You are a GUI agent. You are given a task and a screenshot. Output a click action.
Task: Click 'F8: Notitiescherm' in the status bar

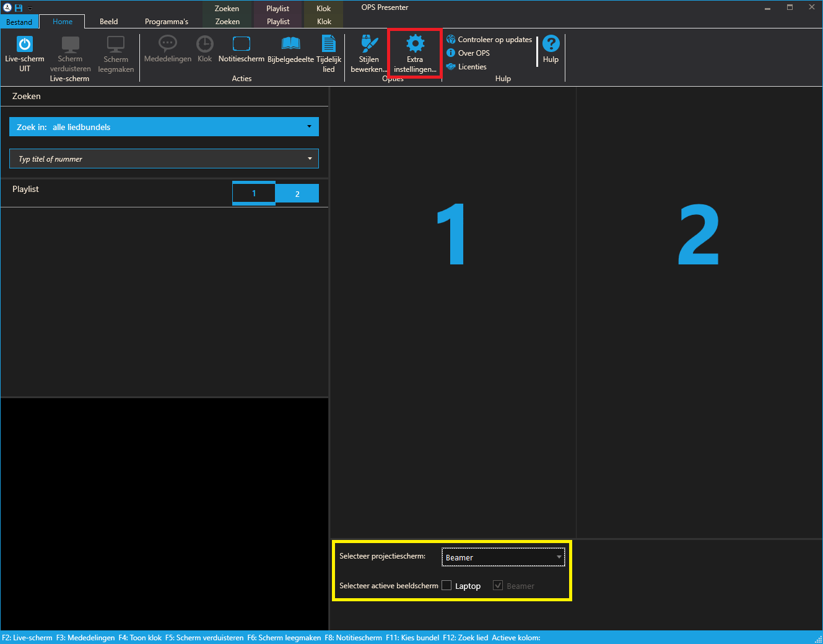354,638
